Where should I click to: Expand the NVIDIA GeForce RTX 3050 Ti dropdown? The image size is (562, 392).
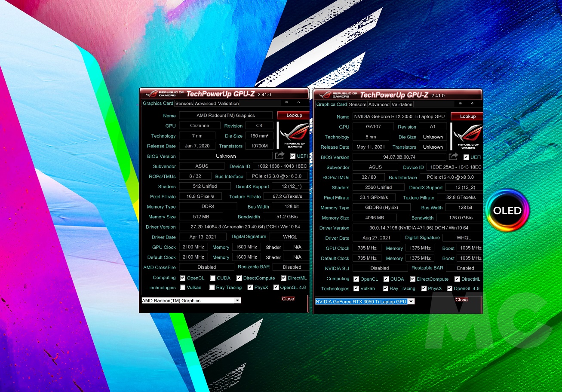click(x=411, y=302)
